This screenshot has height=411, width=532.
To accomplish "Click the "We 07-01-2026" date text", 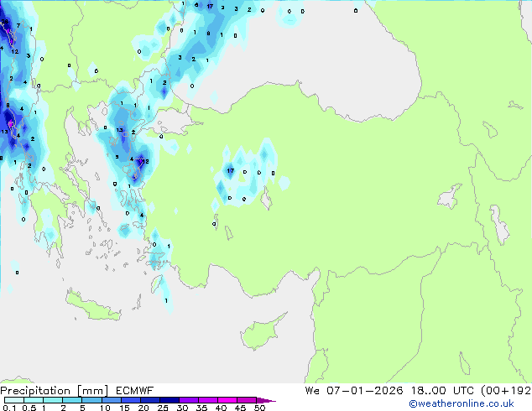I will coord(354,391).
